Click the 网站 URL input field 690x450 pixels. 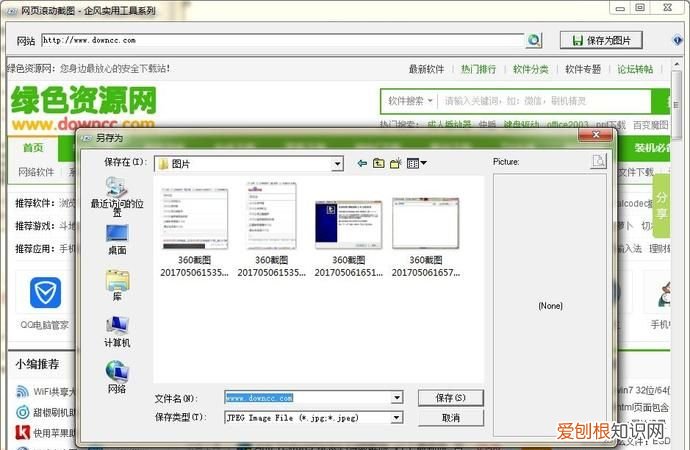click(282, 40)
